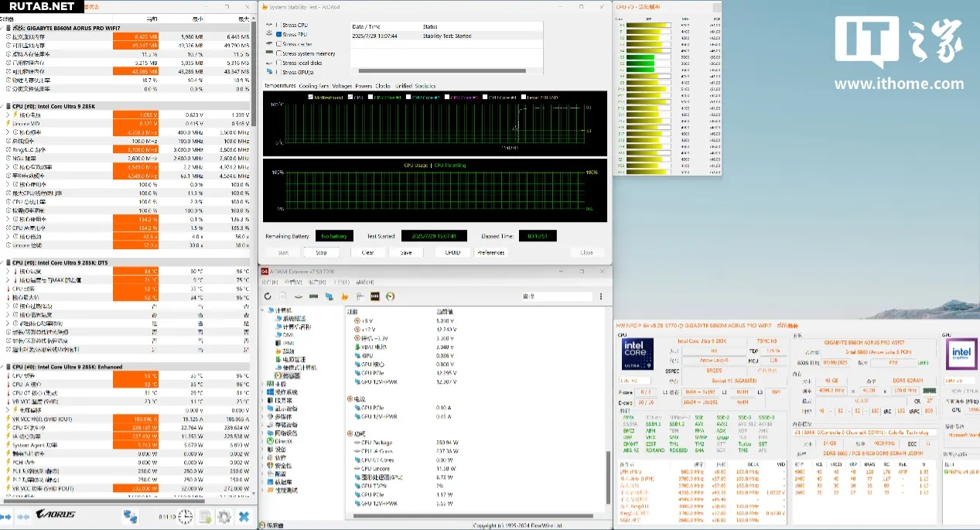This screenshot has width=980, height=530.
Task: Open HWiNFO sensor settings gear icon
Action: point(224,516)
